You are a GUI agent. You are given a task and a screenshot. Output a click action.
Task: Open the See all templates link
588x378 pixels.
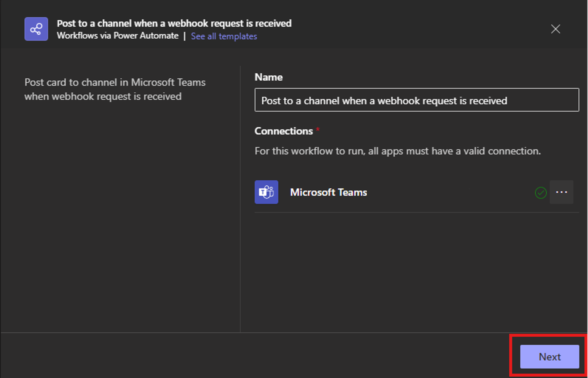pos(224,36)
